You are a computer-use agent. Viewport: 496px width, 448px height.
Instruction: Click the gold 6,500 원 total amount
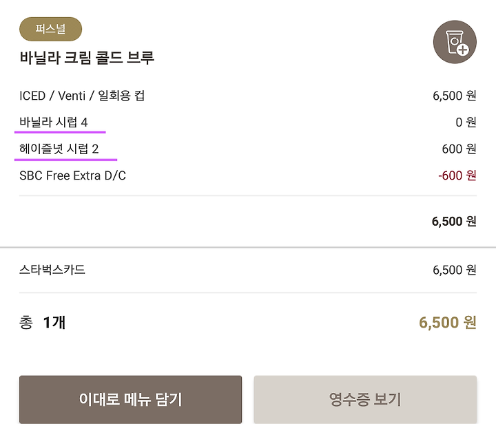pos(448,323)
